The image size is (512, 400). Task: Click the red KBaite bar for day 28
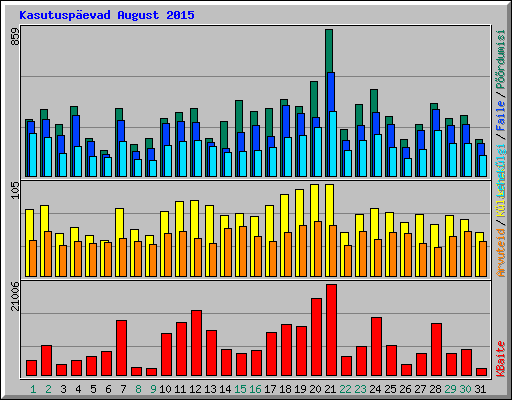point(436,350)
